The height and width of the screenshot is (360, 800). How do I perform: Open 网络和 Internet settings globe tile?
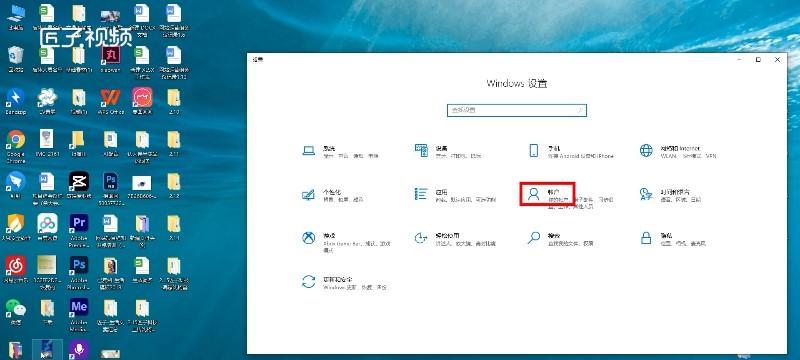tap(678, 151)
